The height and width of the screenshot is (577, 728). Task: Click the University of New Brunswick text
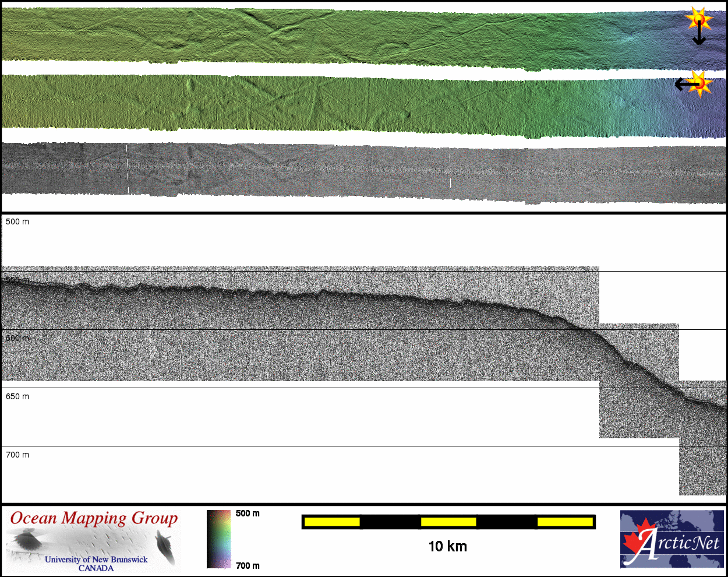point(96,560)
